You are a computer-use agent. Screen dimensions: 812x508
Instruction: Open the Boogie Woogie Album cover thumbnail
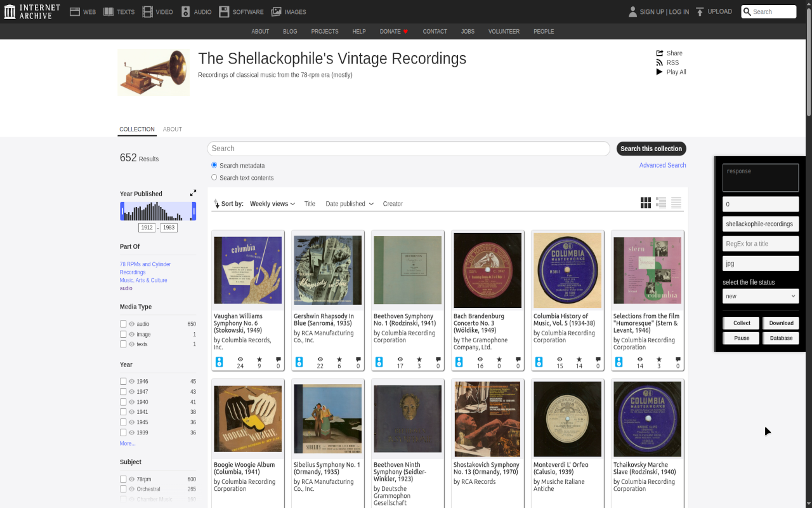(248, 419)
